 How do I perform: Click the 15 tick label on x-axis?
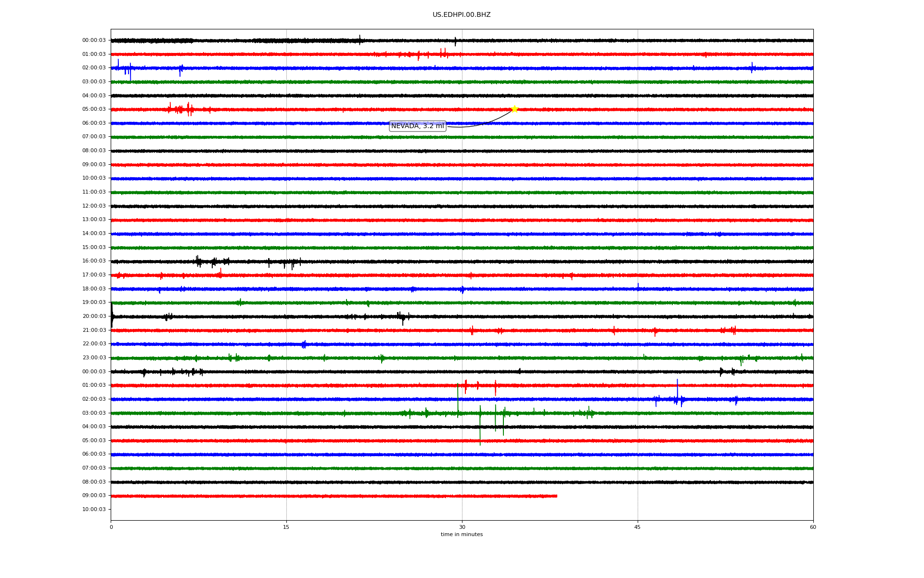[286, 527]
